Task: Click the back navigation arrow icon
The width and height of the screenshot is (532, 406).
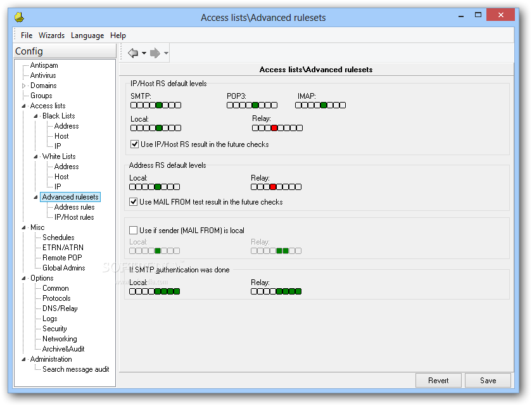Action: (132, 53)
